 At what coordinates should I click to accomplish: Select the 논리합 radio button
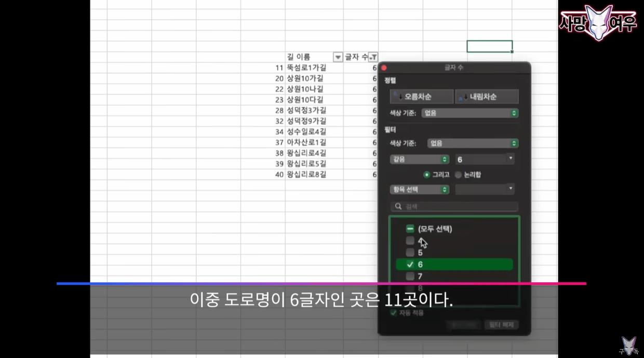[x=458, y=175]
